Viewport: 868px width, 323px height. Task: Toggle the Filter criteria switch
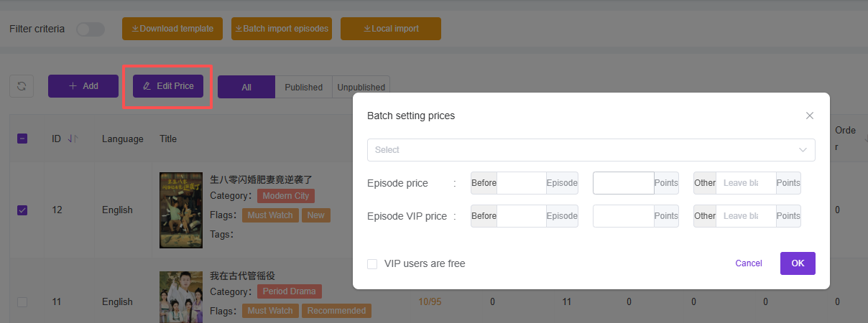tap(91, 29)
